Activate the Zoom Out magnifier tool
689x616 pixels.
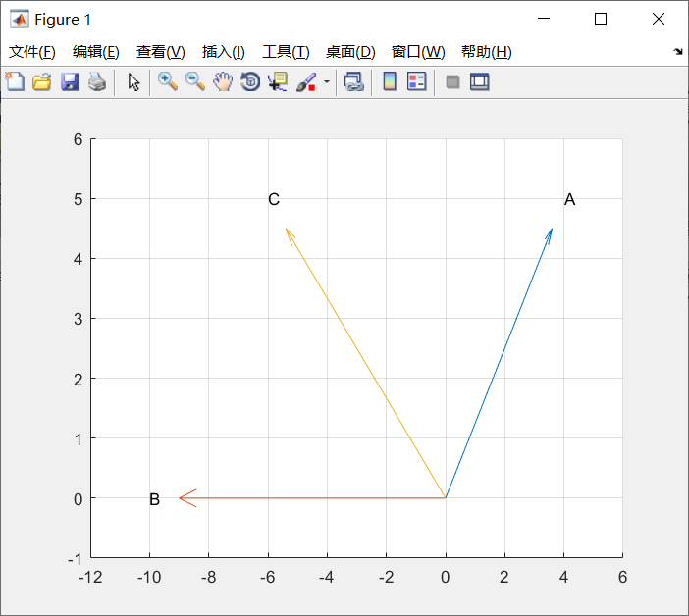195,82
